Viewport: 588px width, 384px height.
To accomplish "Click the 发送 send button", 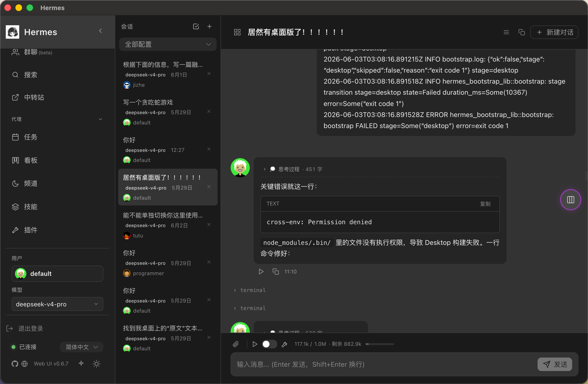I will [555, 364].
